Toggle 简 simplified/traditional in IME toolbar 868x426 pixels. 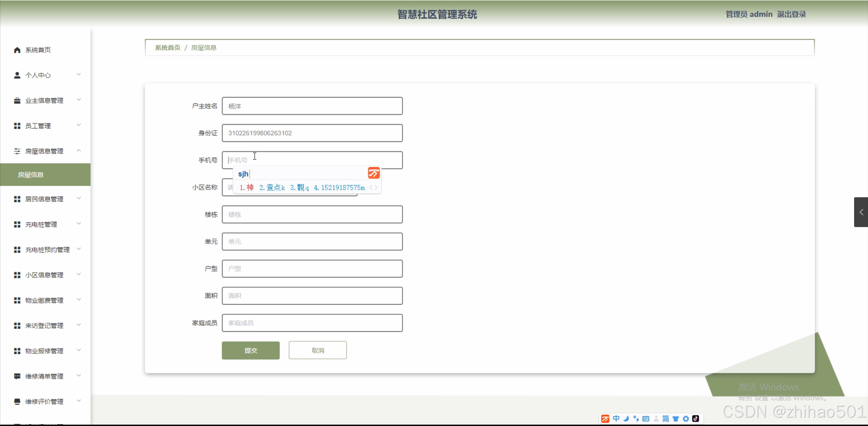tap(666, 419)
